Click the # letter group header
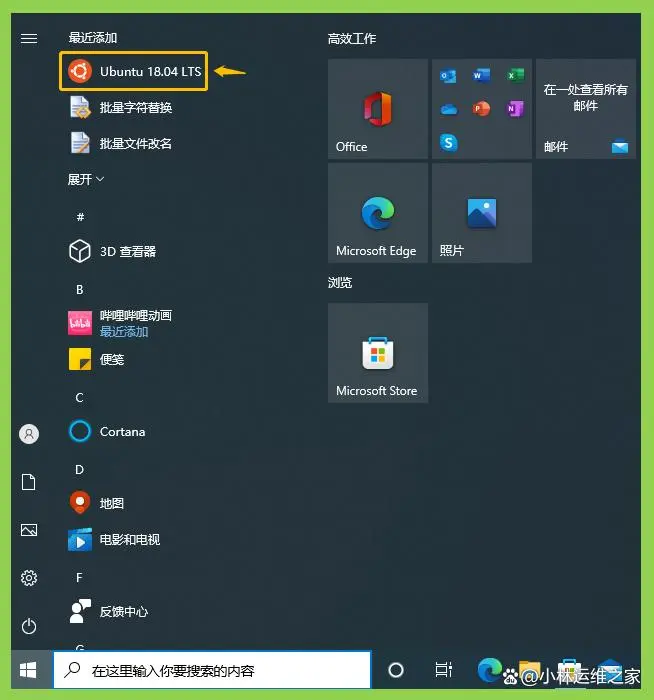The image size is (654, 700). pos(80,217)
